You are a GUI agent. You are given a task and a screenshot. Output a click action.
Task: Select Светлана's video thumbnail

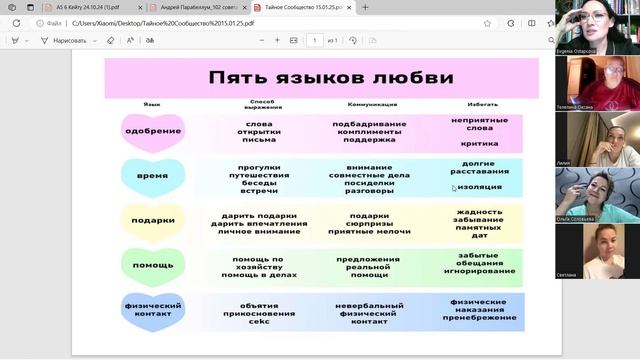tap(598, 251)
